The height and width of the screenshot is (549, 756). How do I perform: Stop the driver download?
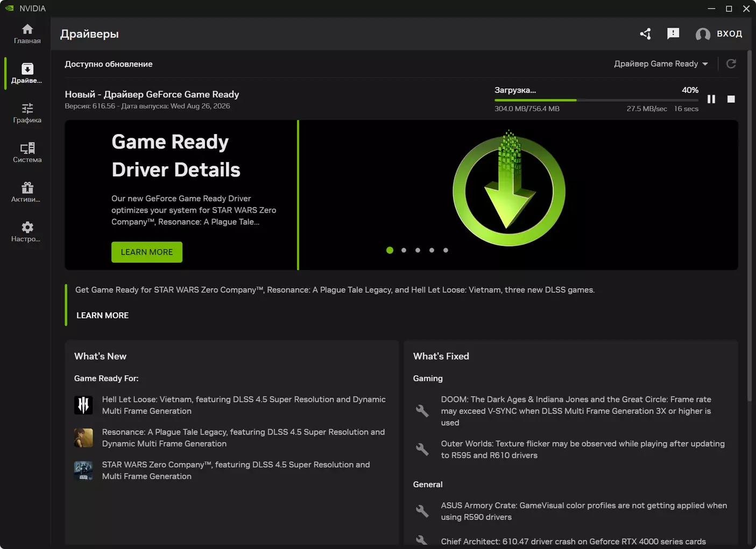[731, 99]
